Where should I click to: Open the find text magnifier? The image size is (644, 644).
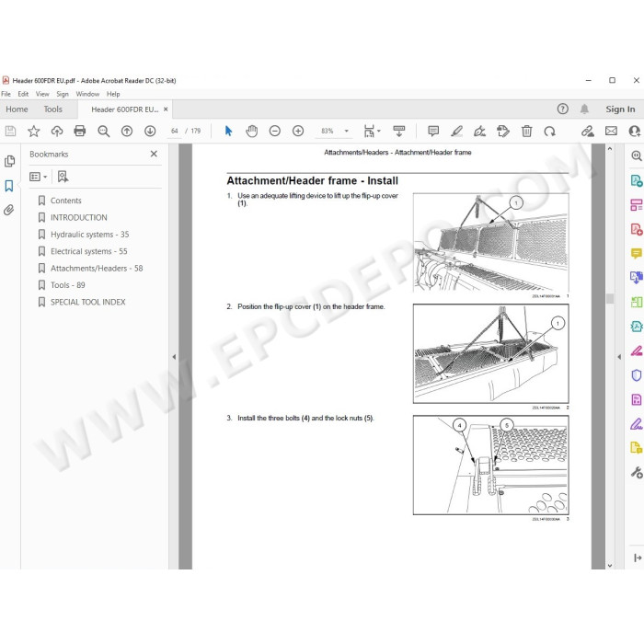tap(103, 131)
